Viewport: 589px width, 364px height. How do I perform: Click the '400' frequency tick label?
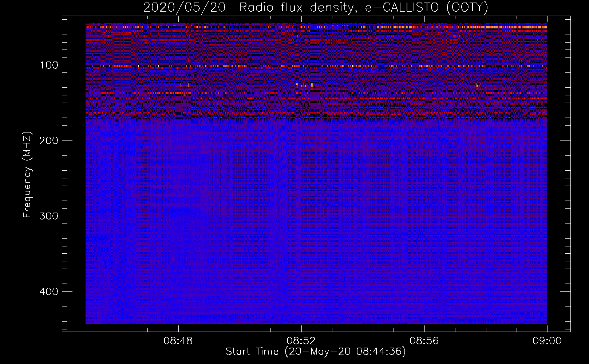tap(49, 292)
